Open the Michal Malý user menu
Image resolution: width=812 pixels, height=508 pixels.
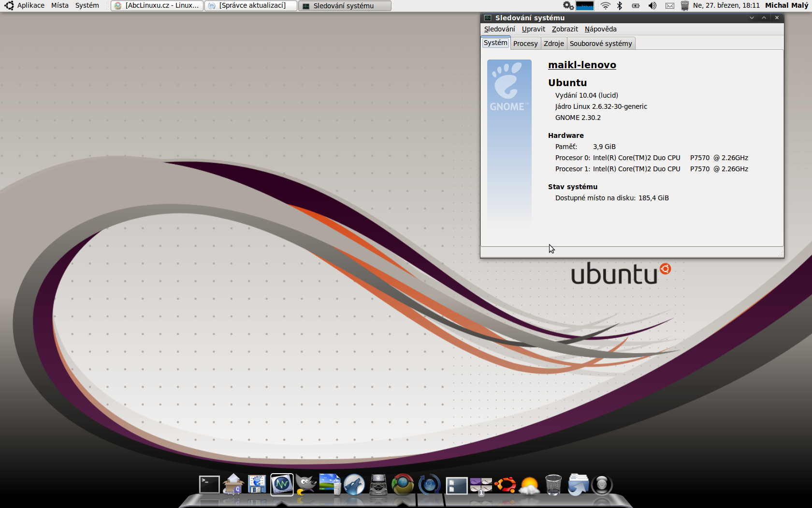point(786,5)
